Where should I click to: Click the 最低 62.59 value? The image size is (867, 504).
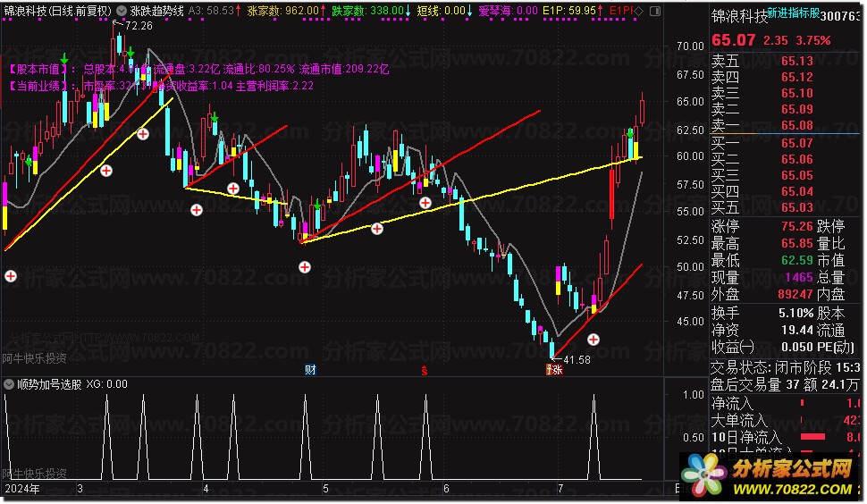point(796,260)
